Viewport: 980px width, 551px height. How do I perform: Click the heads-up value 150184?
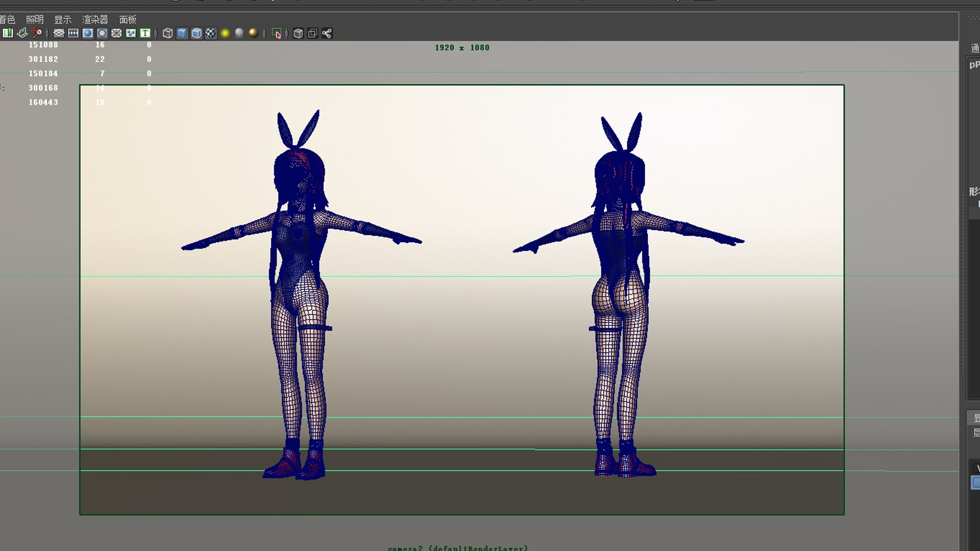pos(43,73)
